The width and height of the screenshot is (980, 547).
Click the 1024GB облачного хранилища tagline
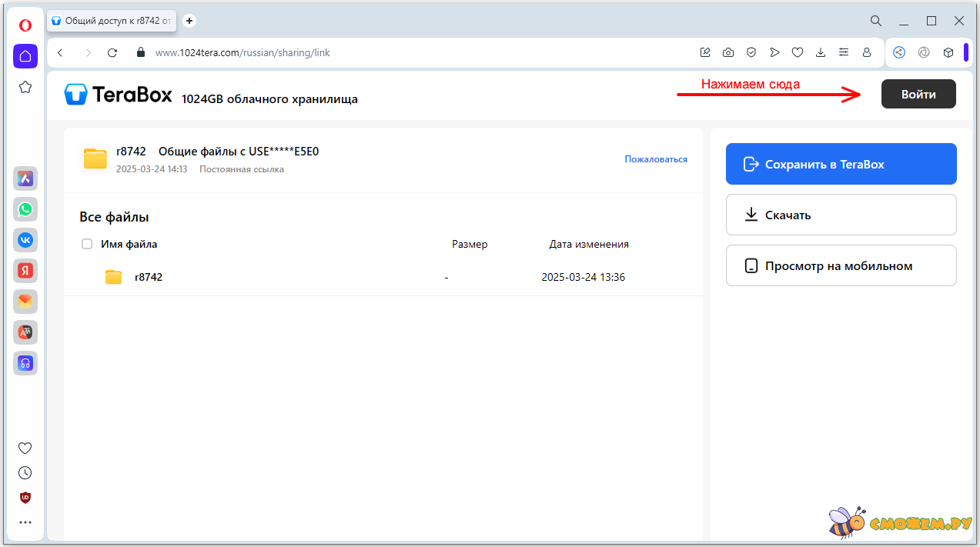(x=269, y=99)
